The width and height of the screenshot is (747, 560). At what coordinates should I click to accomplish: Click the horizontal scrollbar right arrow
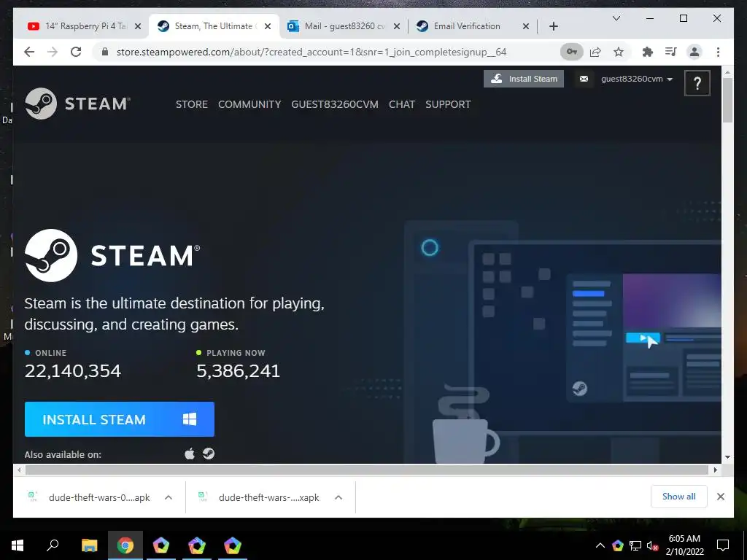715,470
